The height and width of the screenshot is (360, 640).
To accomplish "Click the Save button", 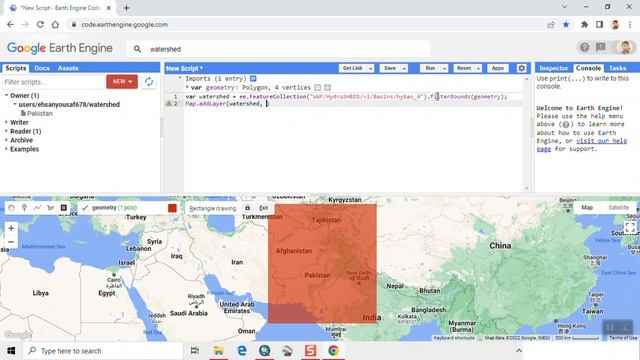I will [x=390, y=68].
